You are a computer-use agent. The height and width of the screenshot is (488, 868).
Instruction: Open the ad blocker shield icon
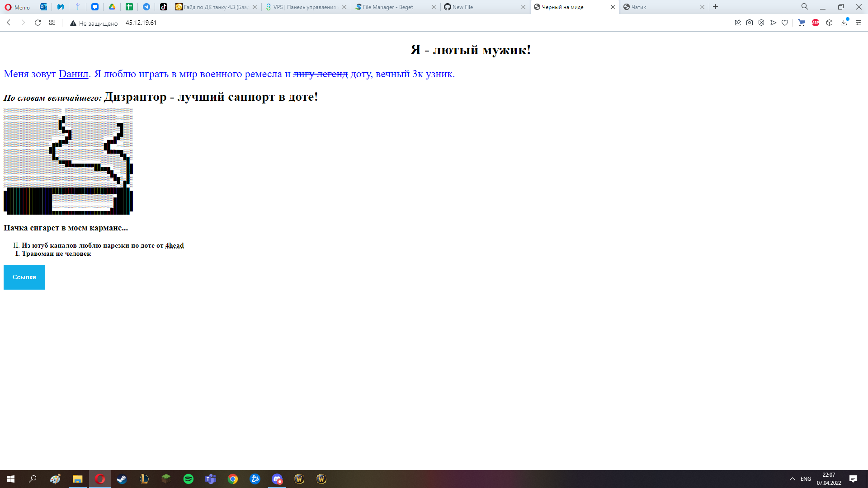coord(761,23)
